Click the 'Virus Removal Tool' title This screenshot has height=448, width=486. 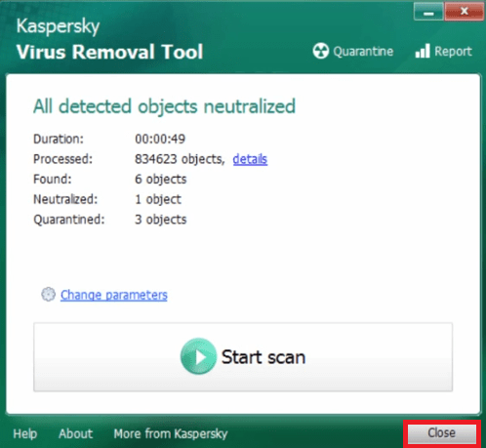tap(110, 52)
